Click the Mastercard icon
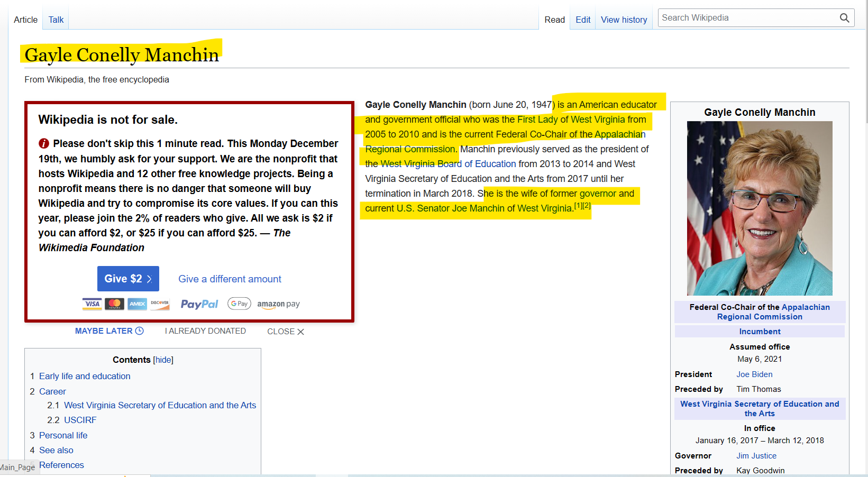 click(x=114, y=304)
